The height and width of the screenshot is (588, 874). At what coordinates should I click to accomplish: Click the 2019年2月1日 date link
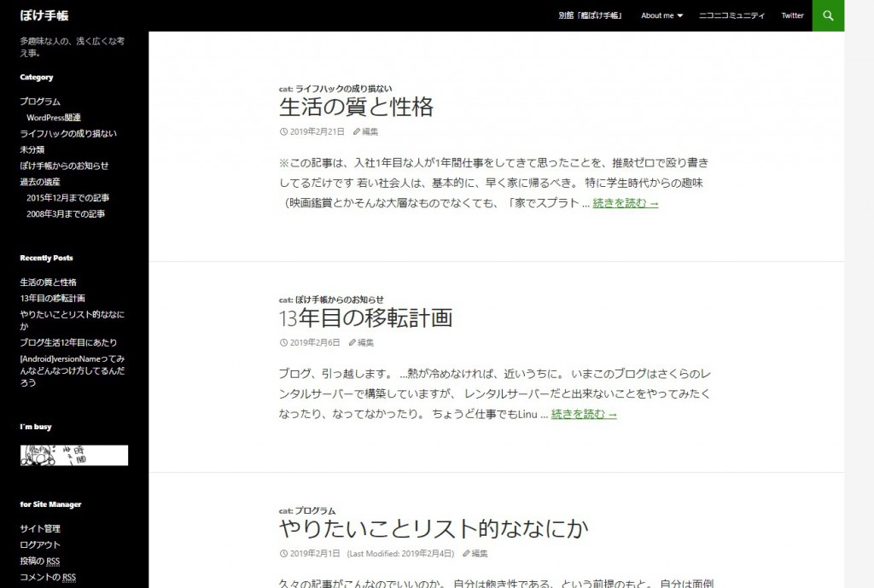315,554
